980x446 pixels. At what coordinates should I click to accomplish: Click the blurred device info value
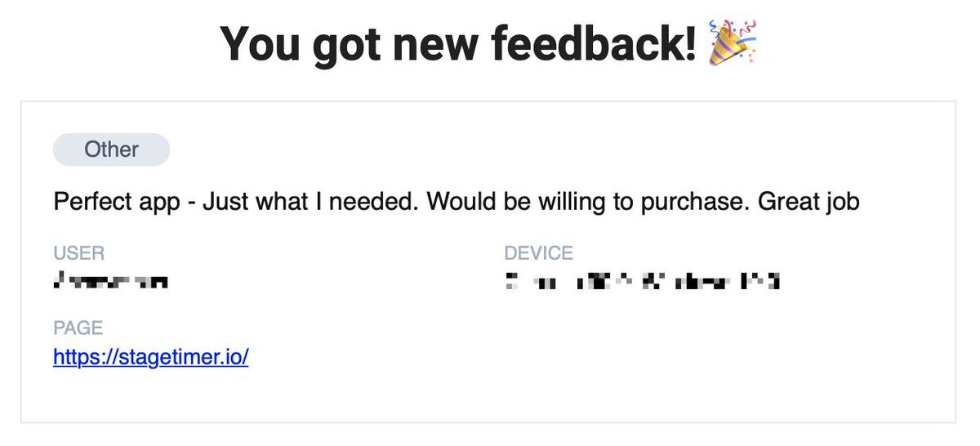click(x=642, y=283)
